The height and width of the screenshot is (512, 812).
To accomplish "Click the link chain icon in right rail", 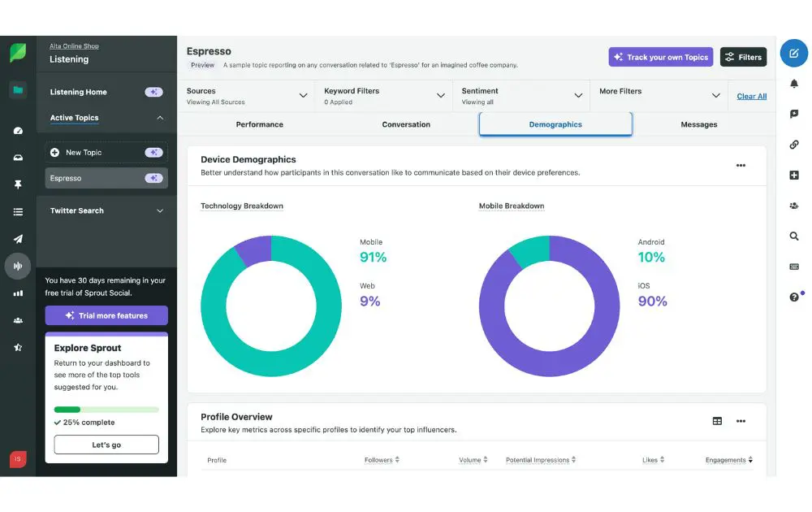I will [794, 145].
